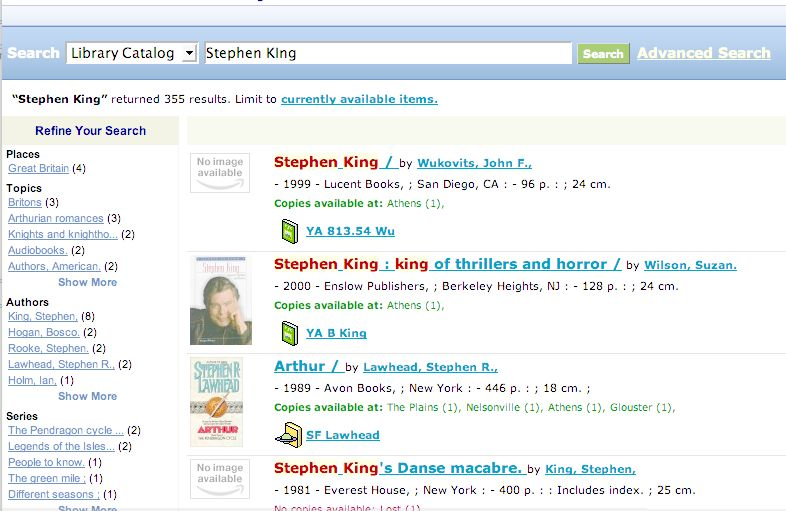Click green book icon beside YA B King
This screenshot has height=511, width=786.
[x=290, y=333]
